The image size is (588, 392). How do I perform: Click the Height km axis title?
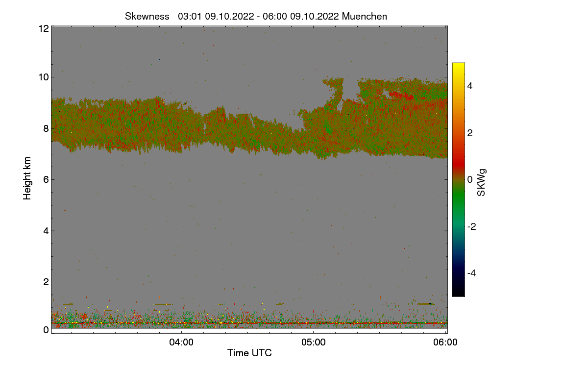[x=27, y=178]
